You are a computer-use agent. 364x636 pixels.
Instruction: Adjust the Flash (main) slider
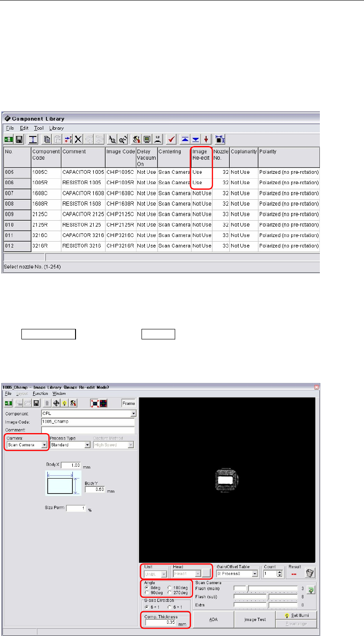point(266,589)
